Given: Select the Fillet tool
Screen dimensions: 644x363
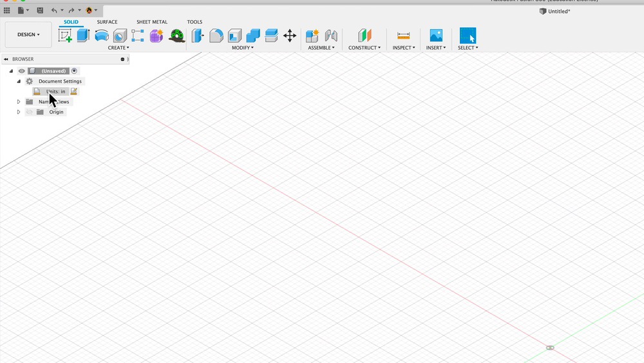Looking at the screenshot, I should coord(216,35).
